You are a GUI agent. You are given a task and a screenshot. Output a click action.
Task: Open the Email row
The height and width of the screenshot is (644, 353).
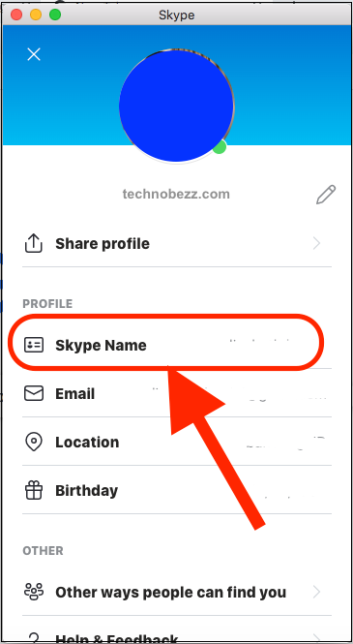tap(177, 394)
